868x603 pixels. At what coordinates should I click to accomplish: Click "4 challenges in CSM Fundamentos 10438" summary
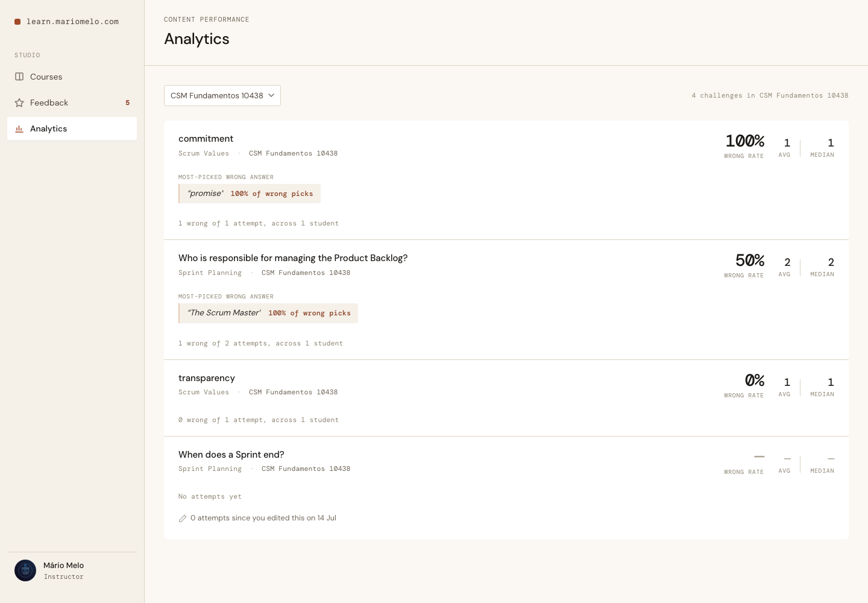pos(770,95)
